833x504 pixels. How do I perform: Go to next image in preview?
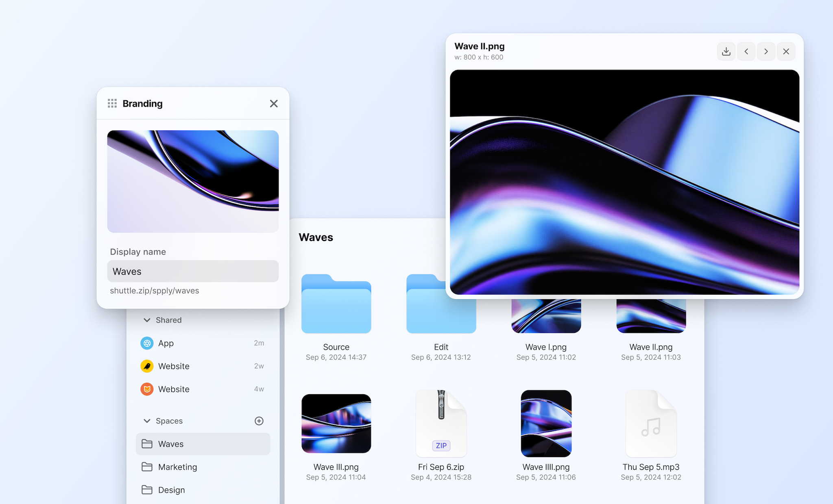766,52
